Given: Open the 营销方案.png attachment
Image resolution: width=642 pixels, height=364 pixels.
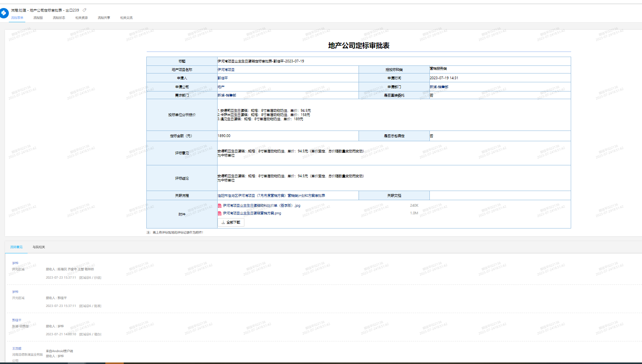Looking at the screenshot, I should 252,213.
